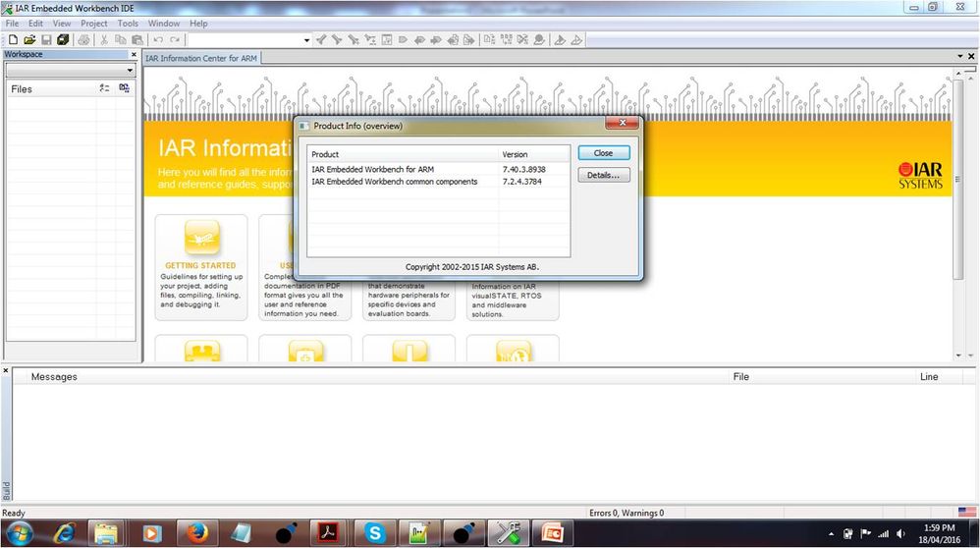Image resolution: width=980 pixels, height=548 pixels.
Task: Select IAR Embedded Workbench common components row
Action: click(x=438, y=182)
